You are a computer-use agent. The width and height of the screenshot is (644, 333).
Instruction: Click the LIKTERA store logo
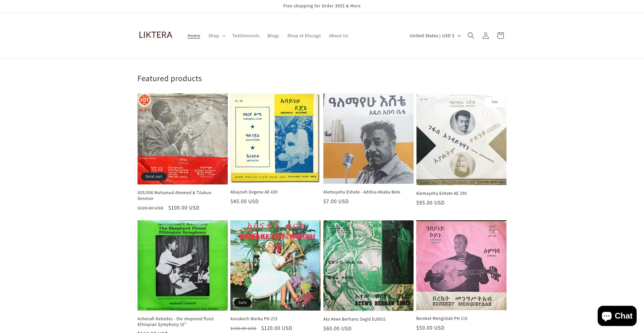(x=156, y=35)
